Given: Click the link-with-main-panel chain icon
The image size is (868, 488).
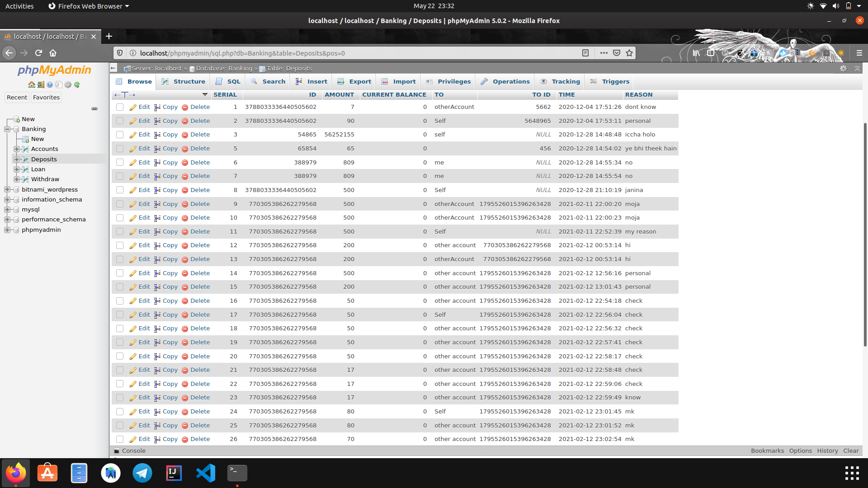Looking at the screenshot, I should pos(94,109).
